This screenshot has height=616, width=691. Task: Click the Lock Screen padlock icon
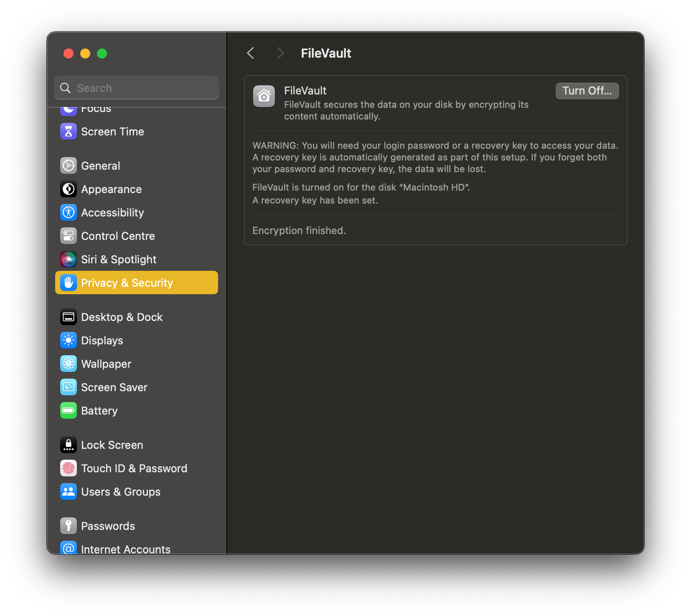[x=69, y=445]
